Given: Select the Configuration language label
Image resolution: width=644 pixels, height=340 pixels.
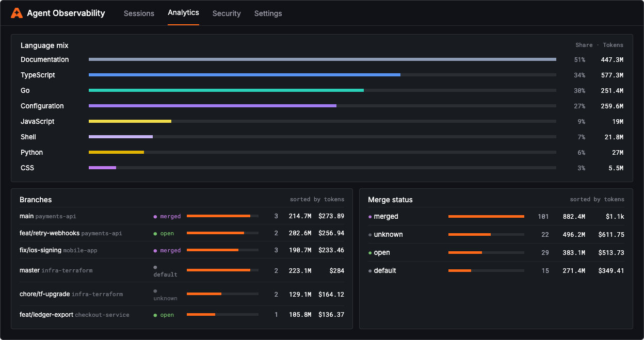Looking at the screenshot, I should tap(42, 106).
